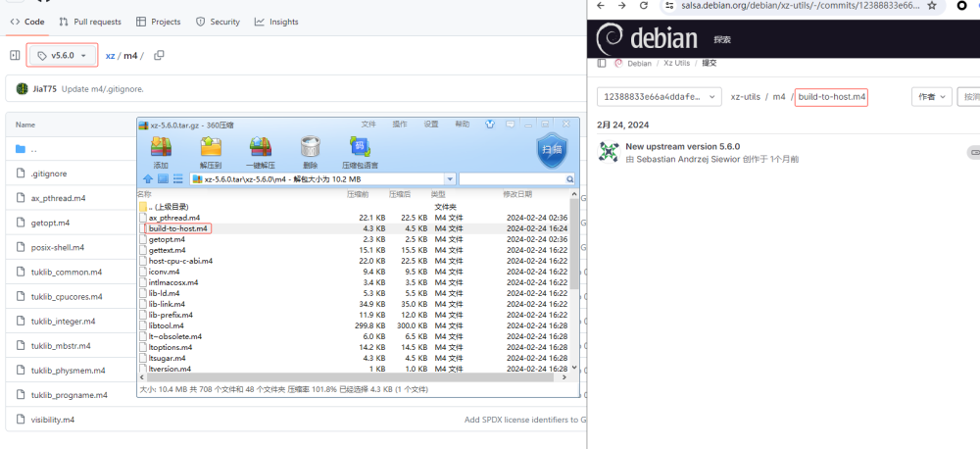Click the browser back arrow
The image size is (980, 449).
(601, 6)
